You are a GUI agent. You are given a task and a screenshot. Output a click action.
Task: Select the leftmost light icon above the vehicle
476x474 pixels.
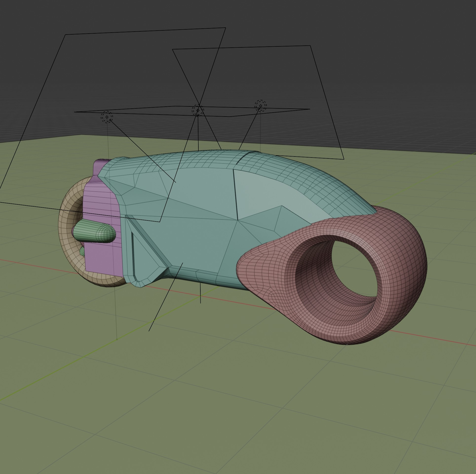pyautogui.click(x=107, y=117)
